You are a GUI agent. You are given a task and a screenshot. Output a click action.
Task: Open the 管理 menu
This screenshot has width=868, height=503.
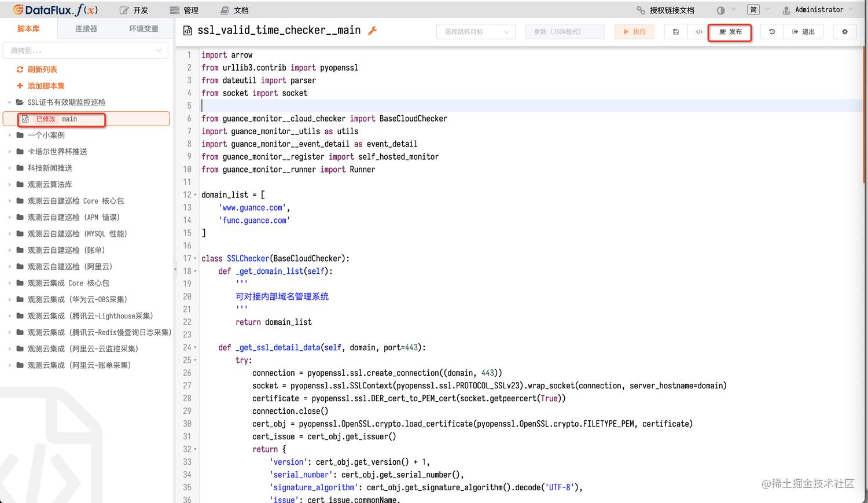(x=184, y=10)
